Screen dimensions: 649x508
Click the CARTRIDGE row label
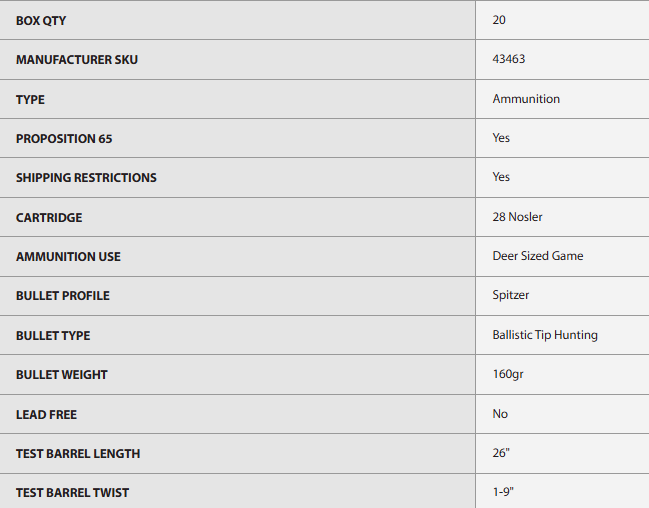(x=49, y=217)
